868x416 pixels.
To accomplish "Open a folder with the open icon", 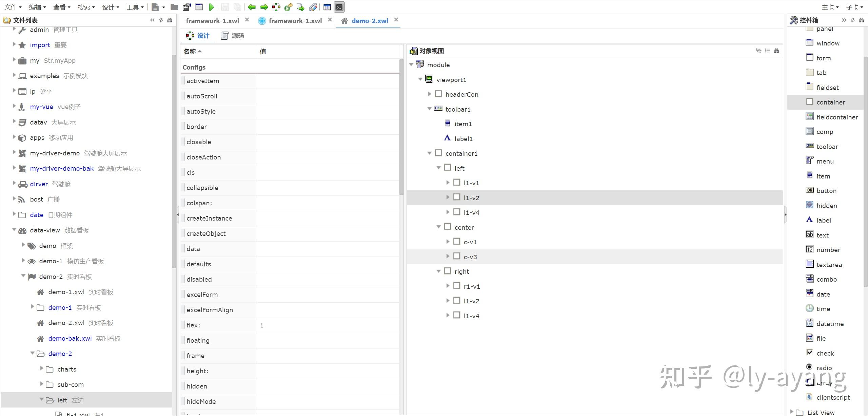I will pos(174,7).
